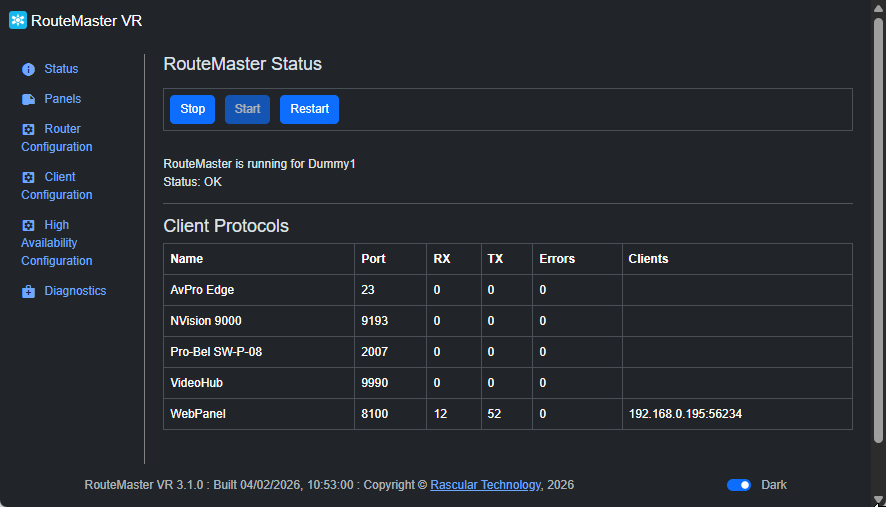Open the Status page
Viewport: 886px width, 507px height.
[61, 69]
